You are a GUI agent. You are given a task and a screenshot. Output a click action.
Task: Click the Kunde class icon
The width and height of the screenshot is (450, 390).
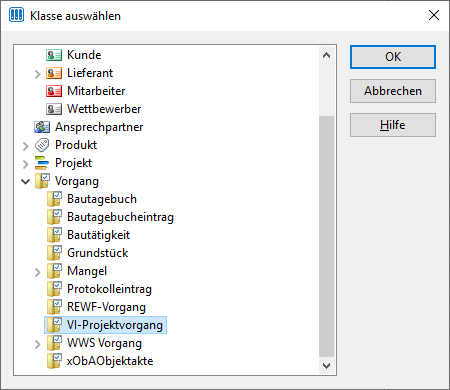(54, 55)
